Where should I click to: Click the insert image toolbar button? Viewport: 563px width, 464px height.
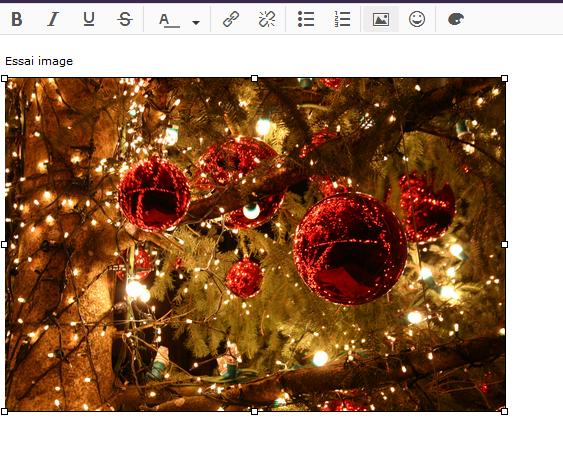pyautogui.click(x=381, y=19)
